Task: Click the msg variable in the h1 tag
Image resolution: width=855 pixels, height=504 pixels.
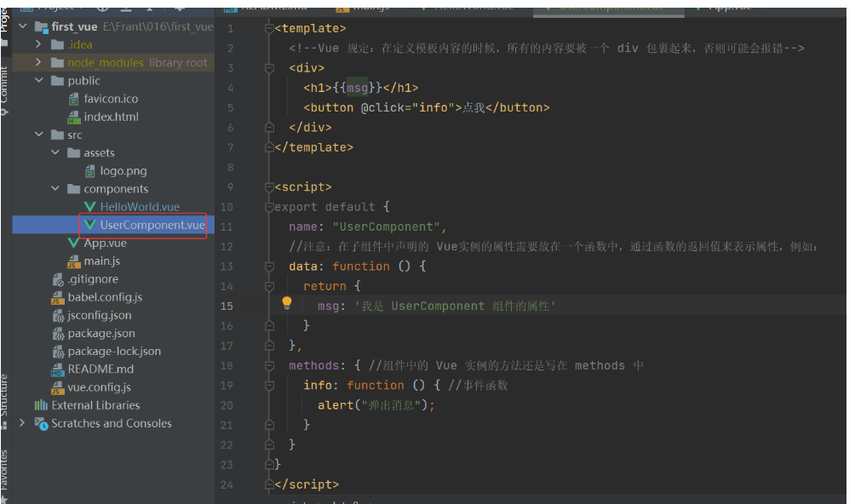Action: pyautogui.click(x=357, y=88)
